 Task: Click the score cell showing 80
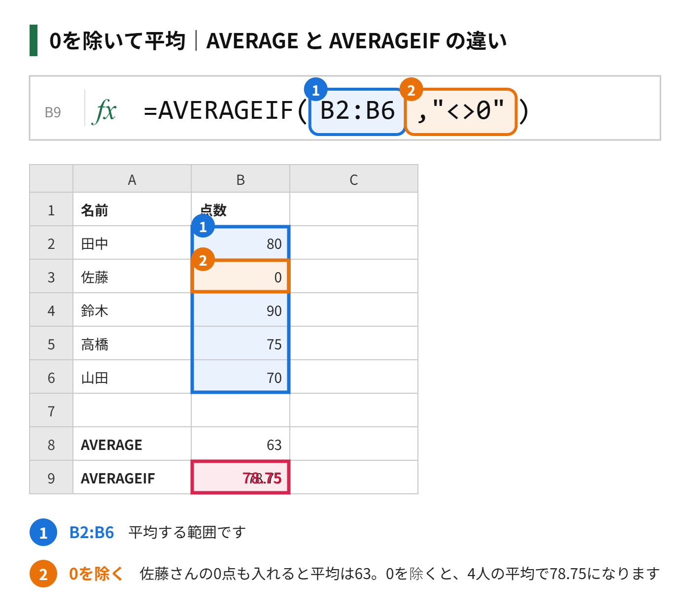[241, 243]
